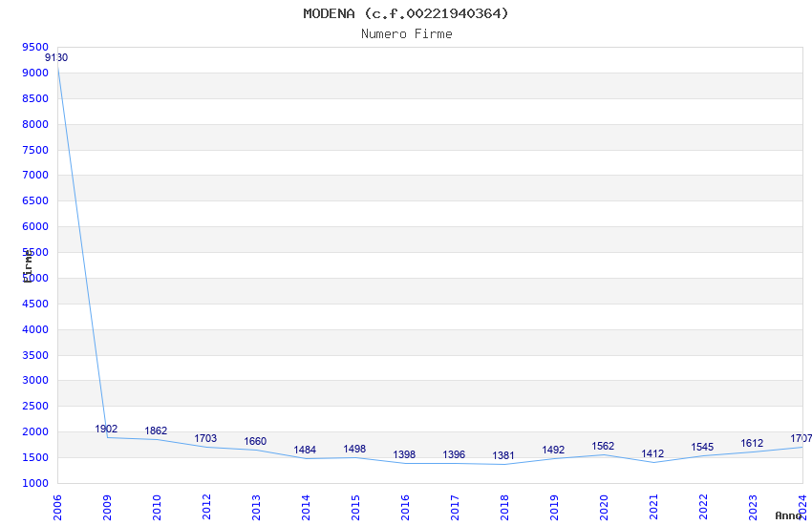Click the 2500 y-axis value
812x525 pixels.
coord(35,406)
